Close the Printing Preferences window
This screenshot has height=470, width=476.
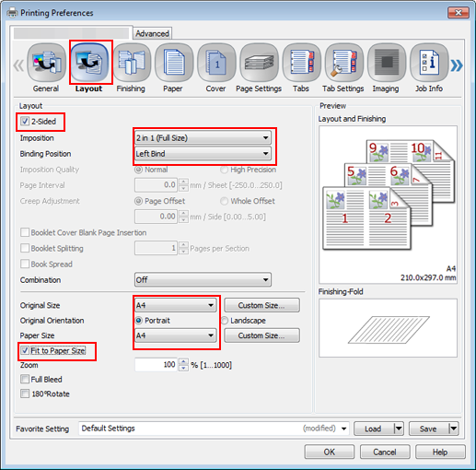click(459, 13)
